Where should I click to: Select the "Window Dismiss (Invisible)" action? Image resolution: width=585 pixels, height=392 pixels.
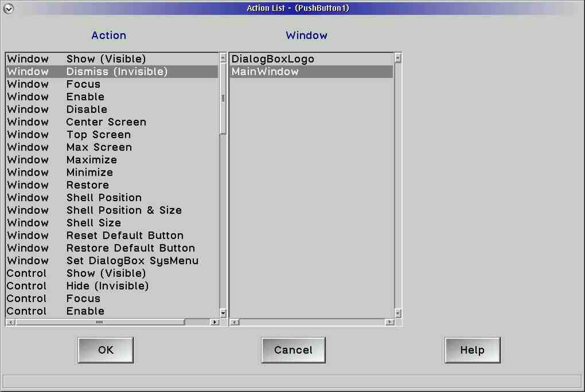[112, 72]
